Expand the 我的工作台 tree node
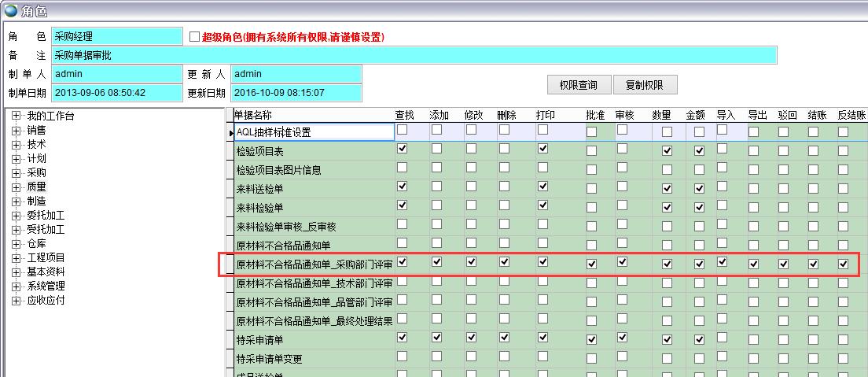The width and height of the screenshot is (868, 377). (17, 116)
